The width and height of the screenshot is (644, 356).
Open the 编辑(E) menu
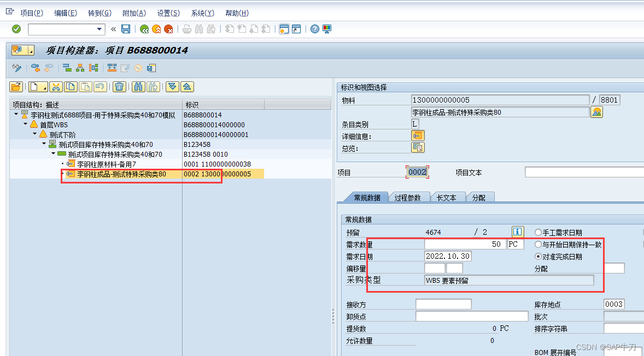[66, 13]
